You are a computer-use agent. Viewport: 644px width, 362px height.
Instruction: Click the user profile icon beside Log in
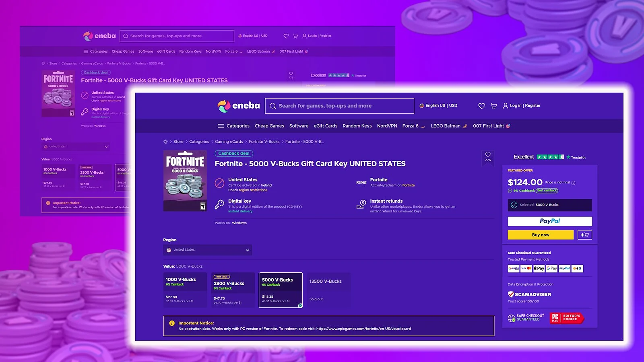point(506,106)
